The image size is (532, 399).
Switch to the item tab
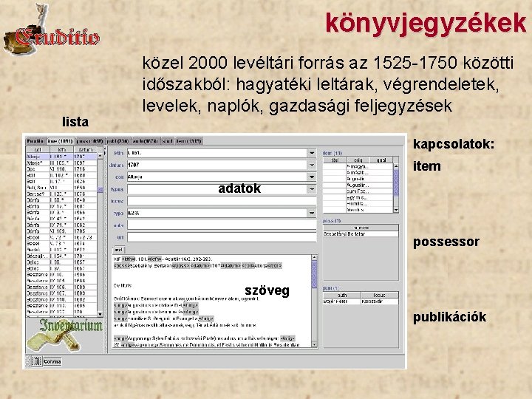click(188, 141)
